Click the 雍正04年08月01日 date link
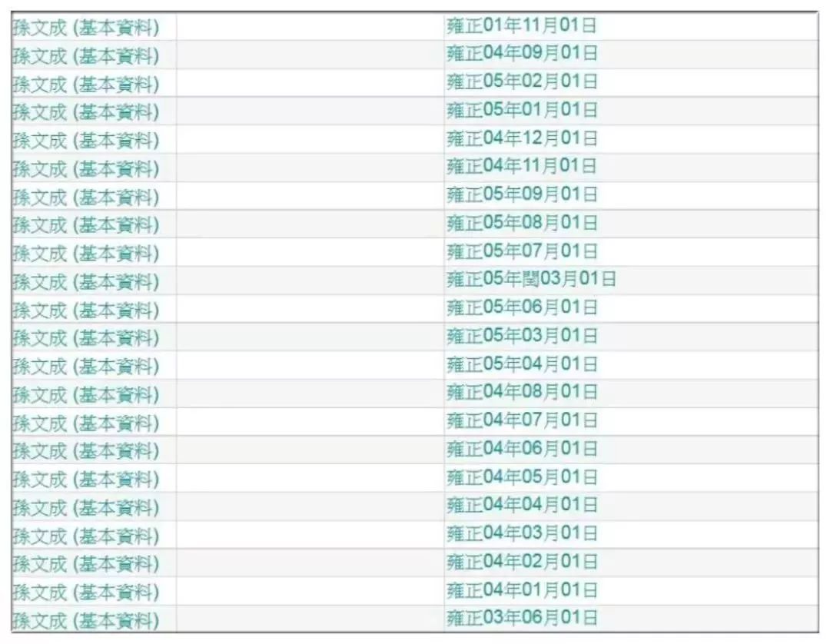Image resolution: width=830 pixels, height=644 pixels. [x=522, y=393]
